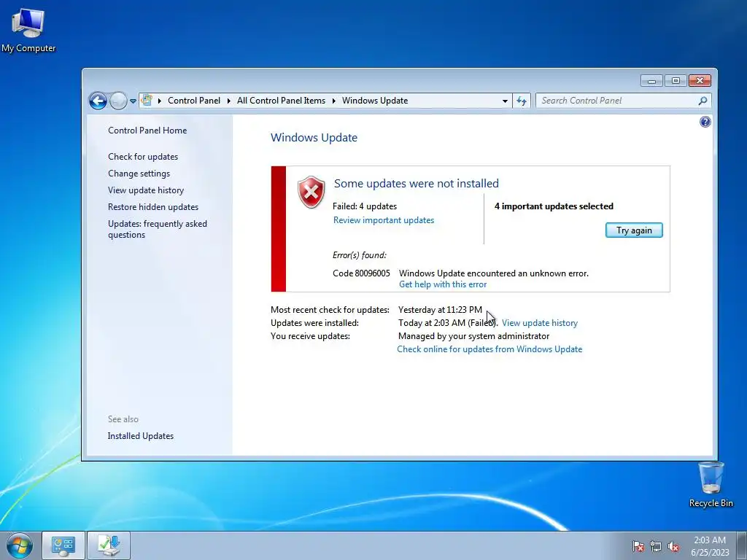Go to Control Panel Home

click(x=147, y=131)
